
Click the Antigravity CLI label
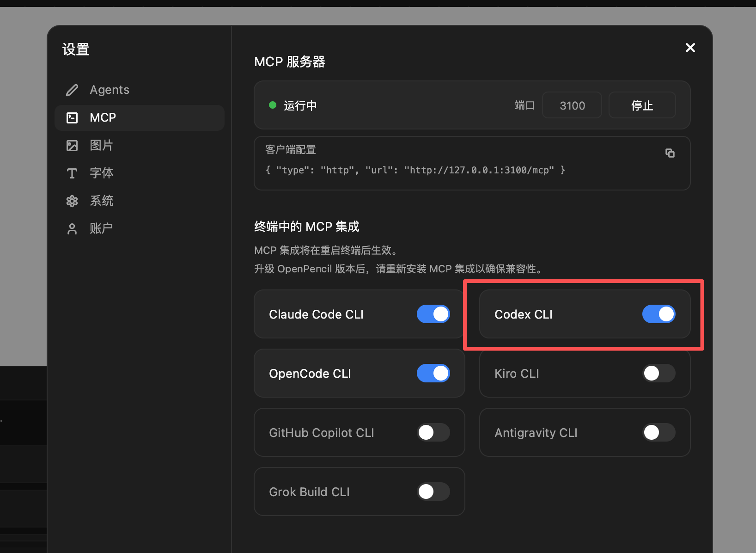(x=536, y=433)
